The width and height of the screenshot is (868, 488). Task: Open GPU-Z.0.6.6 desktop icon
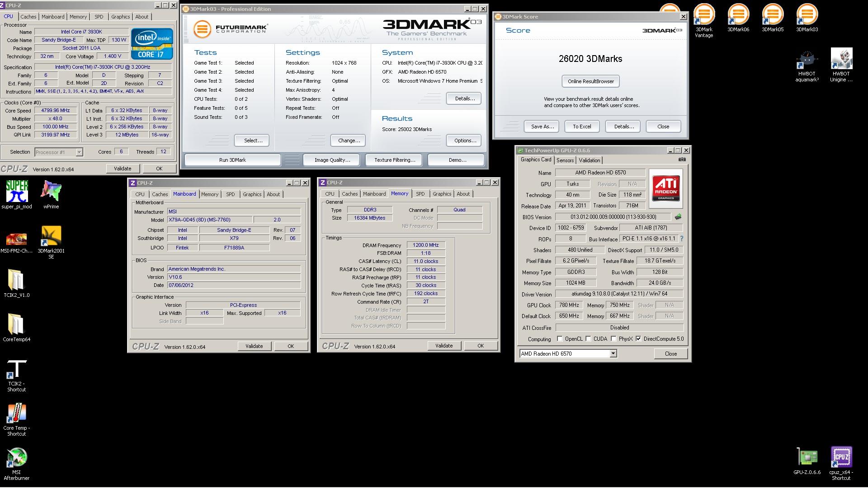[807, 461]
